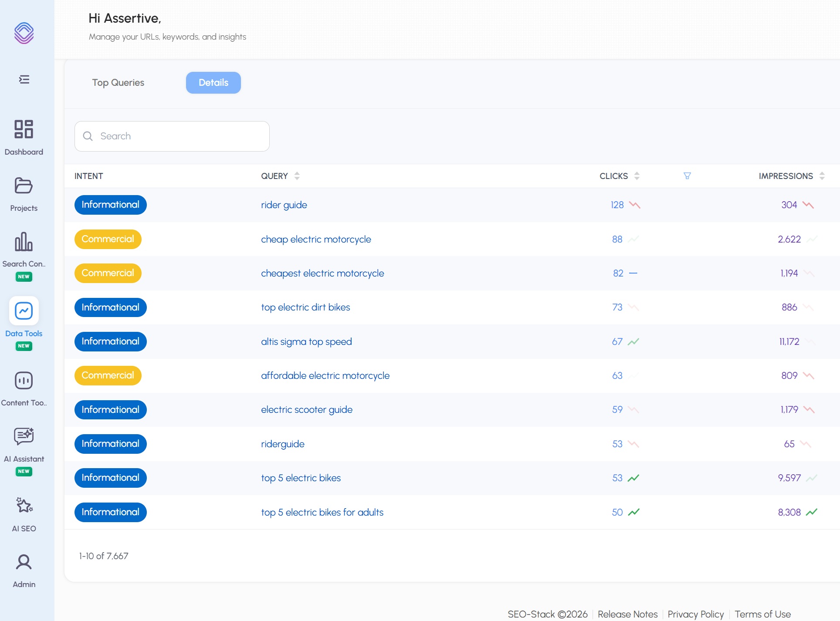Image resolution: width=840 pixels, height=621 pixels.
Task: Open the AI SEO stars icon
Action: point(24,505)
